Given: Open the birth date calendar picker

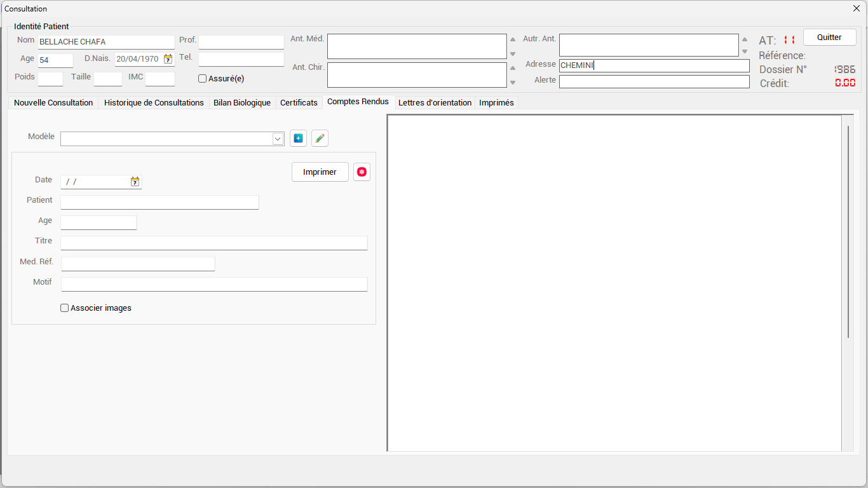Looking at the screenshot, I should [x=168, y=59].
